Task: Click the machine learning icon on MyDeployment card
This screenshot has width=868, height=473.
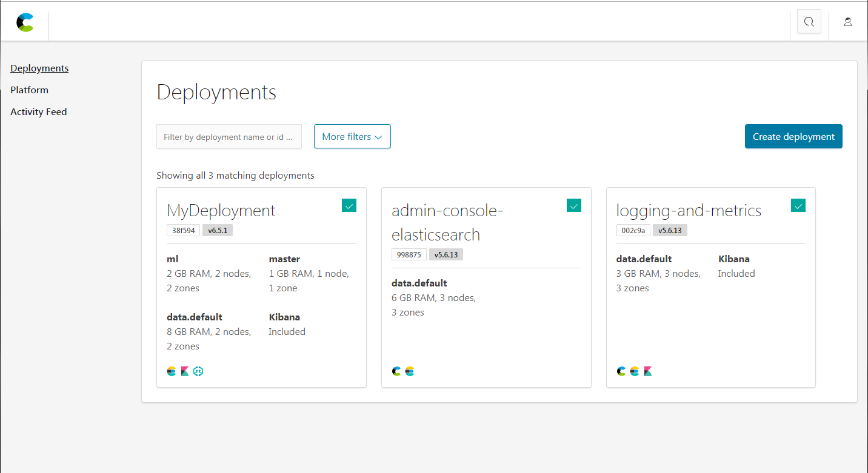Action: [x=198, y=371]
